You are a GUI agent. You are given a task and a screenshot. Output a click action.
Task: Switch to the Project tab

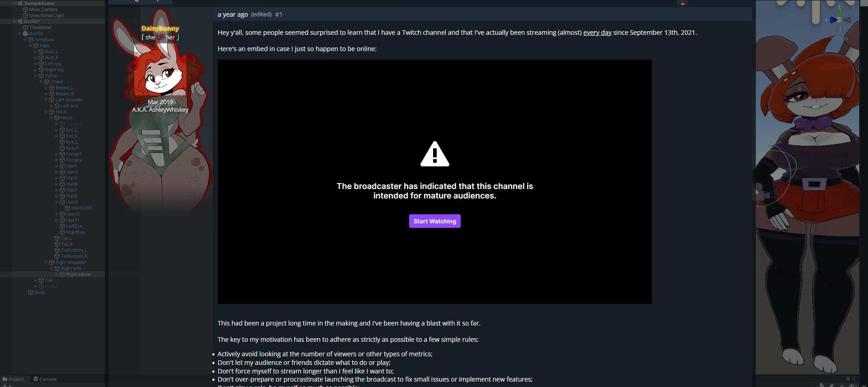coord(13,379)
